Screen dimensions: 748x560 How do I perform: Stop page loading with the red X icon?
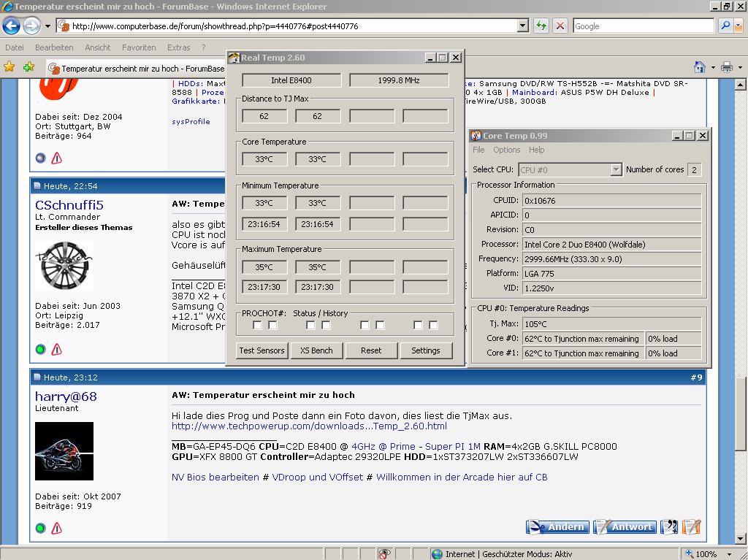(560, 26)
